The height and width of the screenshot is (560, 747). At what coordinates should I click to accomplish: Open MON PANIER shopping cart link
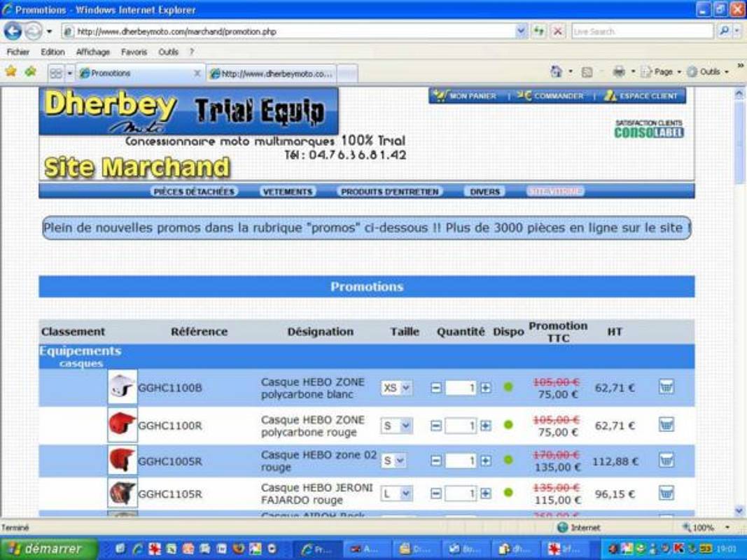click(466, 96)
